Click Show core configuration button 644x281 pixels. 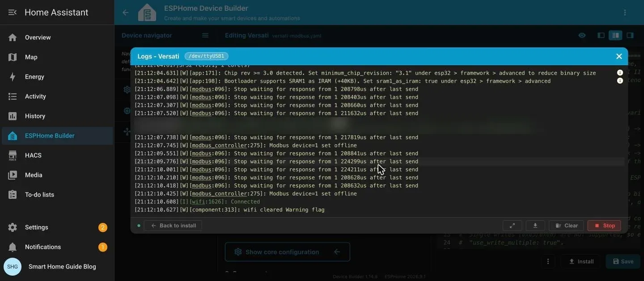tap(288, 252)
